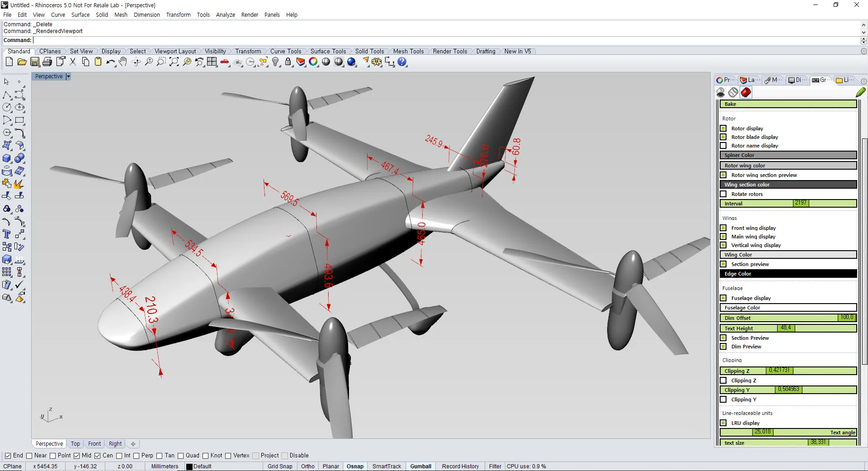Viewport: 868px width, 471px height.
Task: Click the Save file toolbar icon
Action: (35, 62)
